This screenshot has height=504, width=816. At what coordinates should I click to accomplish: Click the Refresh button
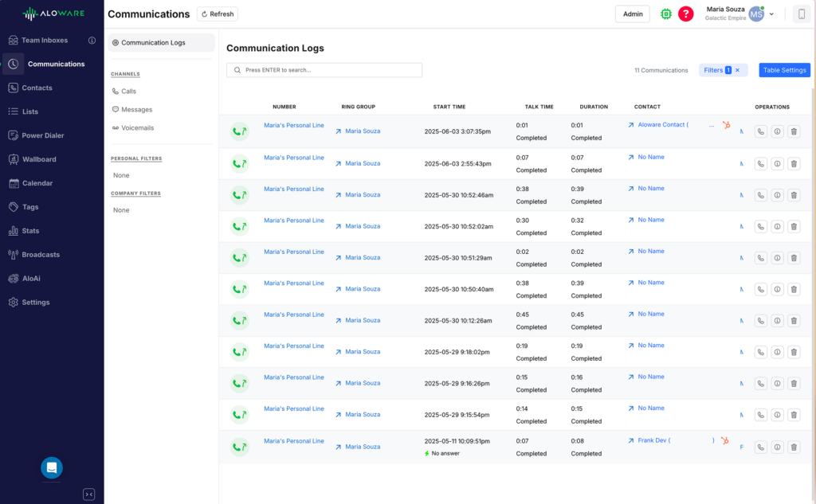click(218, 14)
